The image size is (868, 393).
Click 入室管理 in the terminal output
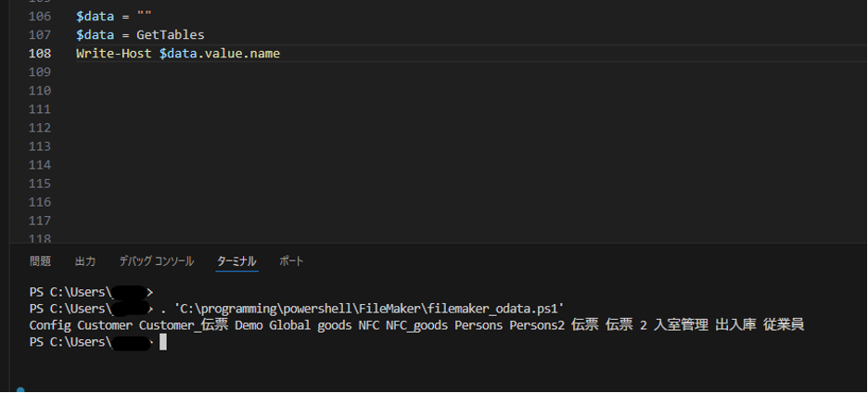tap(681, 325)
